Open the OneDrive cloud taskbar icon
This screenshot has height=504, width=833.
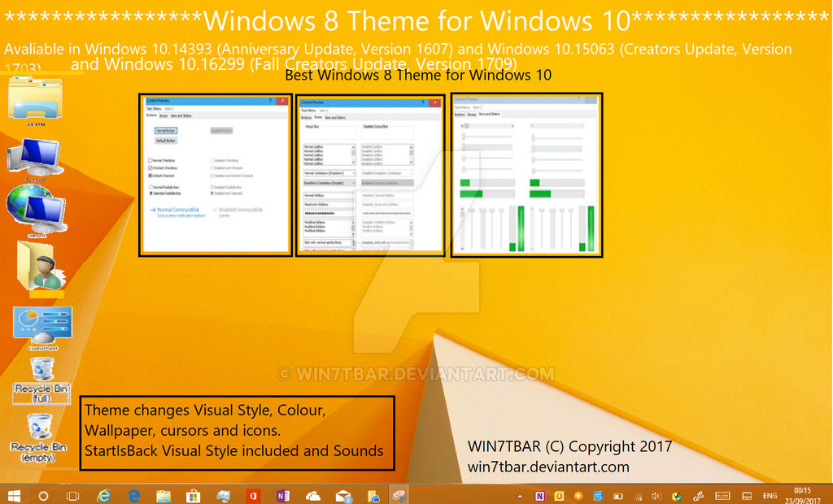click(313, 496)
